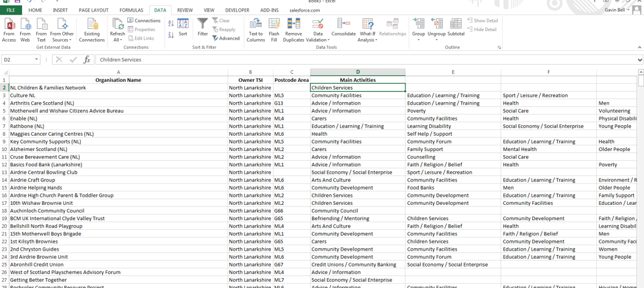This screenshot has width=644, height=288.
Task: Select cell Auchinloch Community Council
Action: [x=118, y=211]
